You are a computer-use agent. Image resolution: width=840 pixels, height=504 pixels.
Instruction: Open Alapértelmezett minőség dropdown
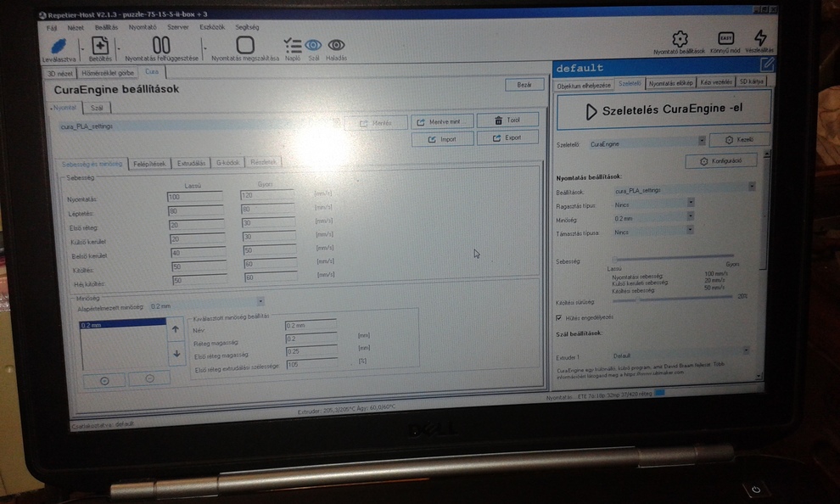click(260, 301)
